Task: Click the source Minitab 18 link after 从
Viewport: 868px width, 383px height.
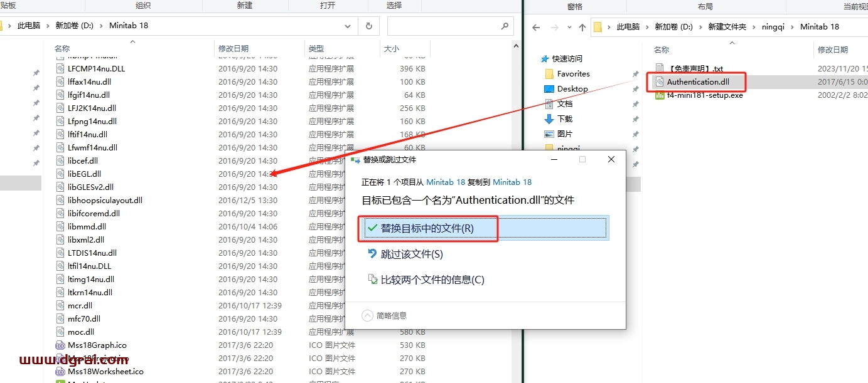Action: 446,182
